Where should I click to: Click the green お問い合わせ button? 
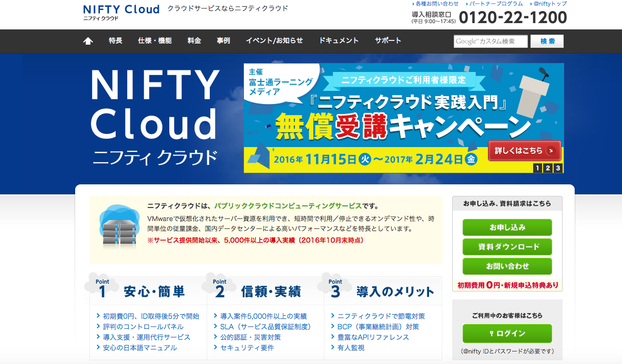pyautogui.click(x=507, y=266)
